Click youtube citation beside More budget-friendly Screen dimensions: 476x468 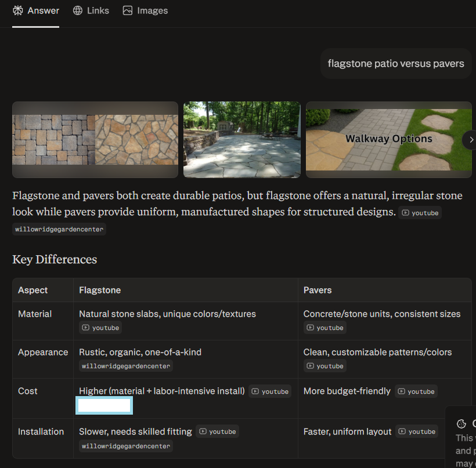tap(416, 391)
